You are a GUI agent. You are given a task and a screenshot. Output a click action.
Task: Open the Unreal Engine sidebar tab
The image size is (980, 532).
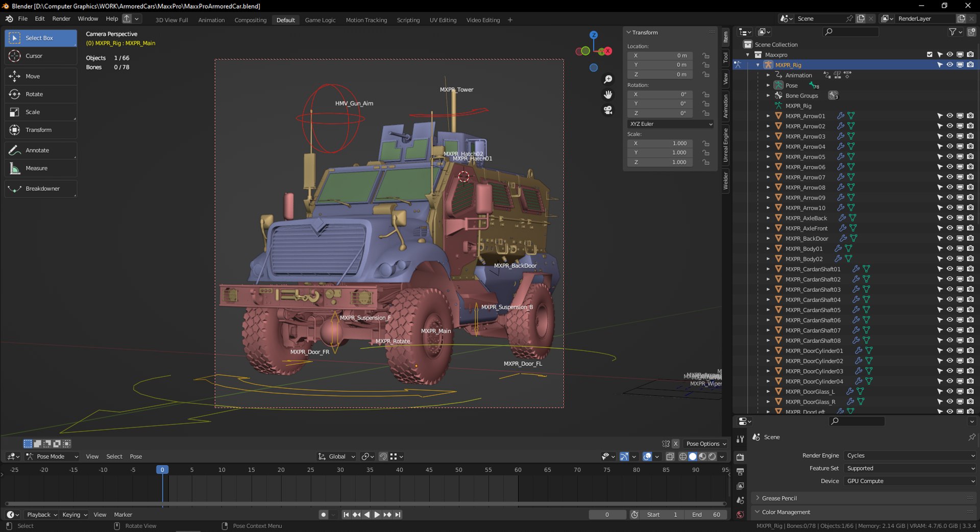[725, 145]
